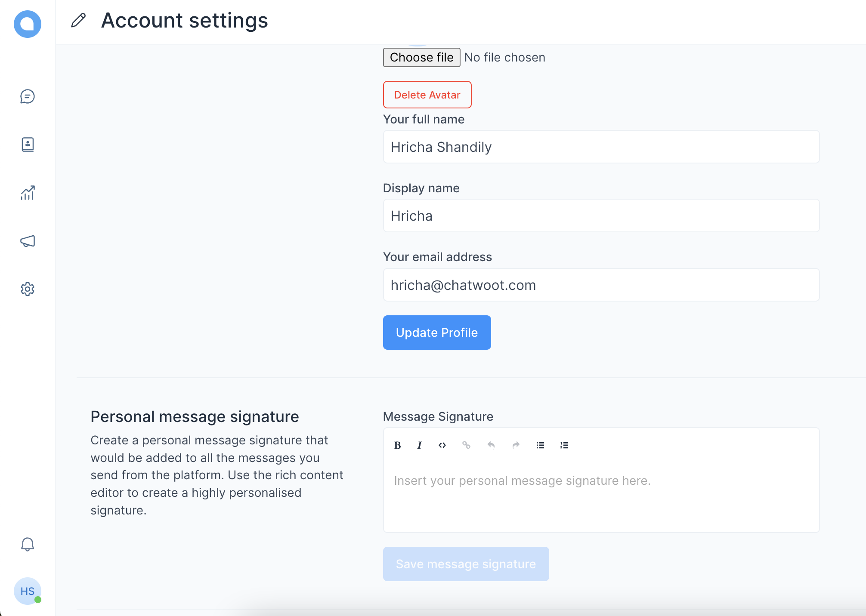
Task: Click the Delete Avatar button
Action: [x=427, y=95]
